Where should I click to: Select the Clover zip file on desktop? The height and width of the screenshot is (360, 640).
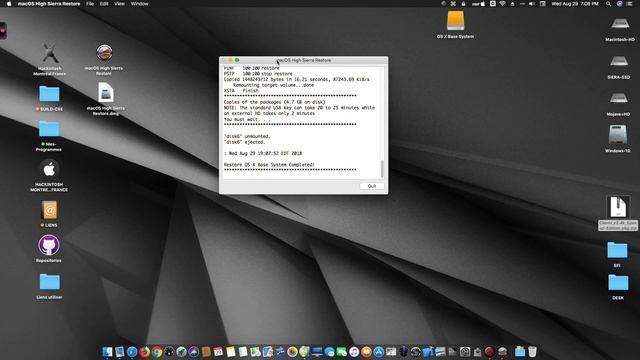click(618, 207)
